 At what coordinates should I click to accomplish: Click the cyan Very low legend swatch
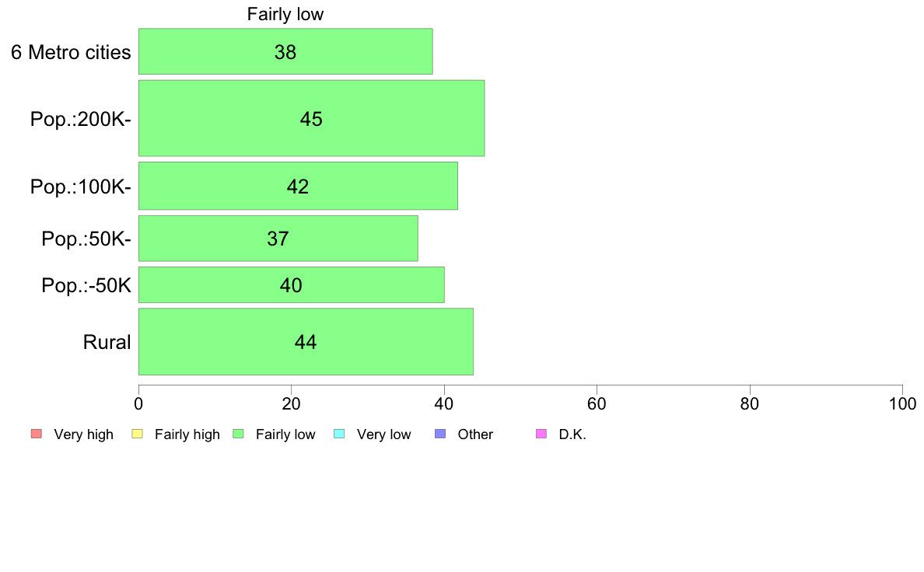(339, 434)
